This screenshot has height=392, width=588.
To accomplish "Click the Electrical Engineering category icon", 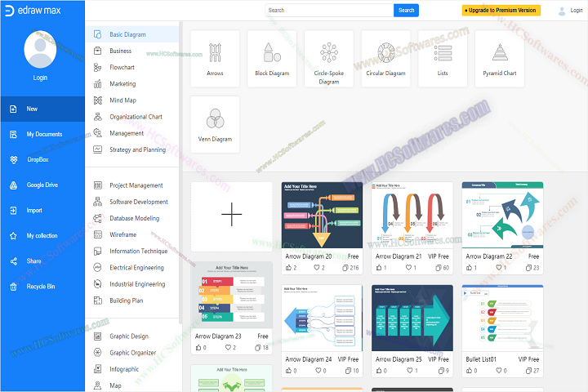I will [97, 268].
